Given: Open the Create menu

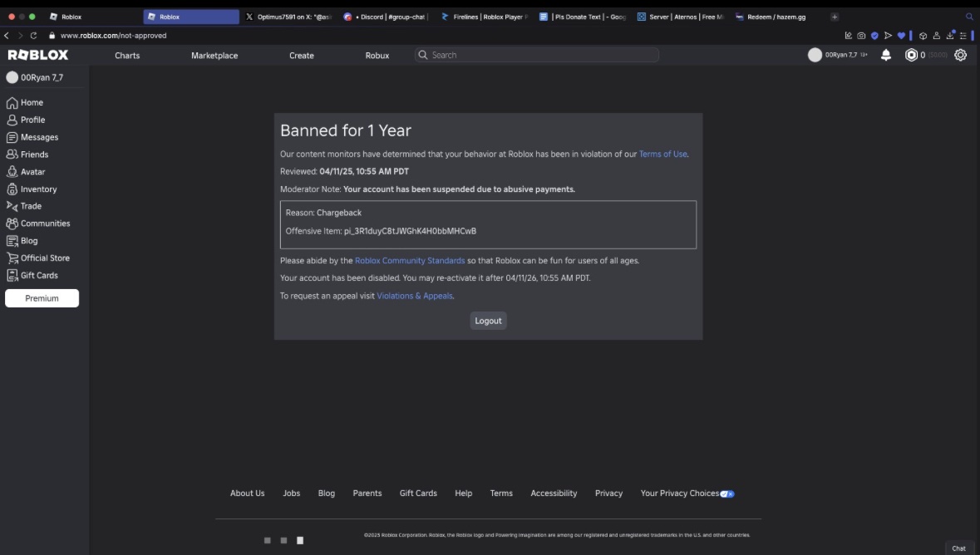Looking at the screenshot, I should 301,56.
